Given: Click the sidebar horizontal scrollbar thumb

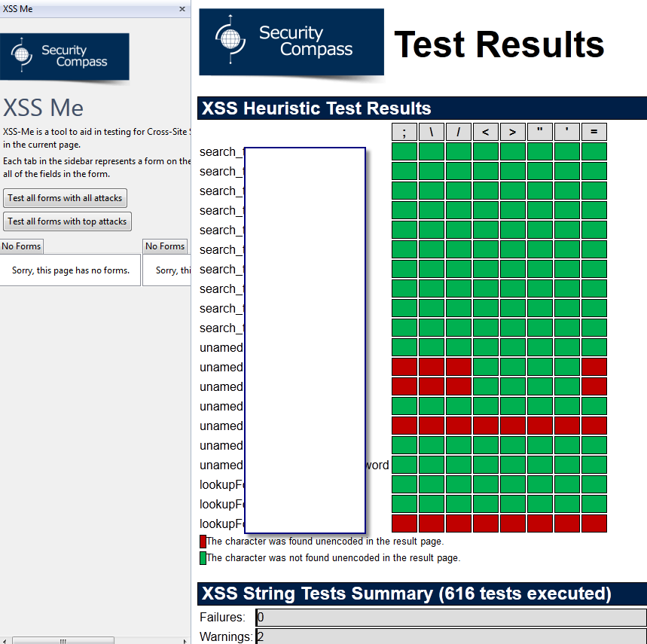Looking at the screenshot, I should tap(63, 641).
